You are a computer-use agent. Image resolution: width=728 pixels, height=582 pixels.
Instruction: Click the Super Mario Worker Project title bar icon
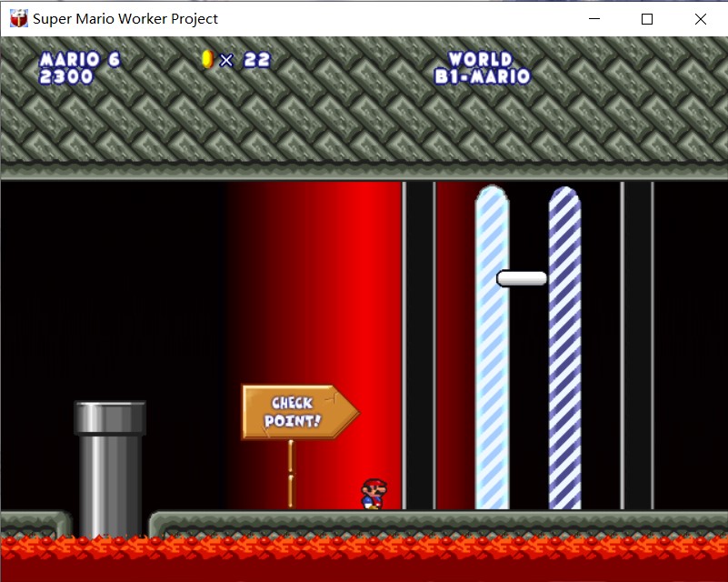click(x=19, y=18)
